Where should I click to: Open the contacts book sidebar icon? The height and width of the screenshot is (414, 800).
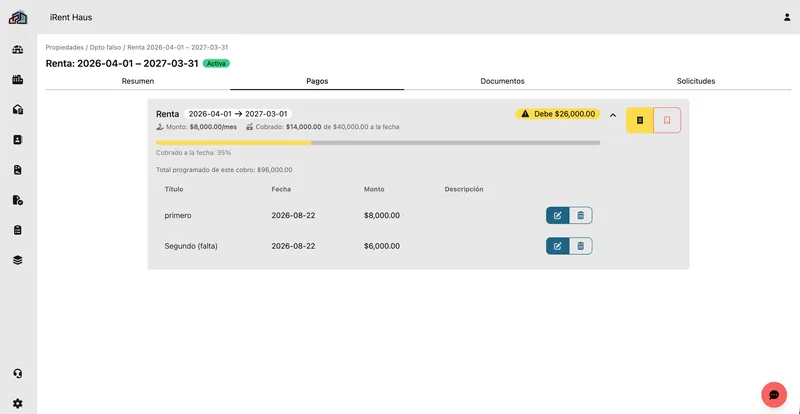[18, 140]
